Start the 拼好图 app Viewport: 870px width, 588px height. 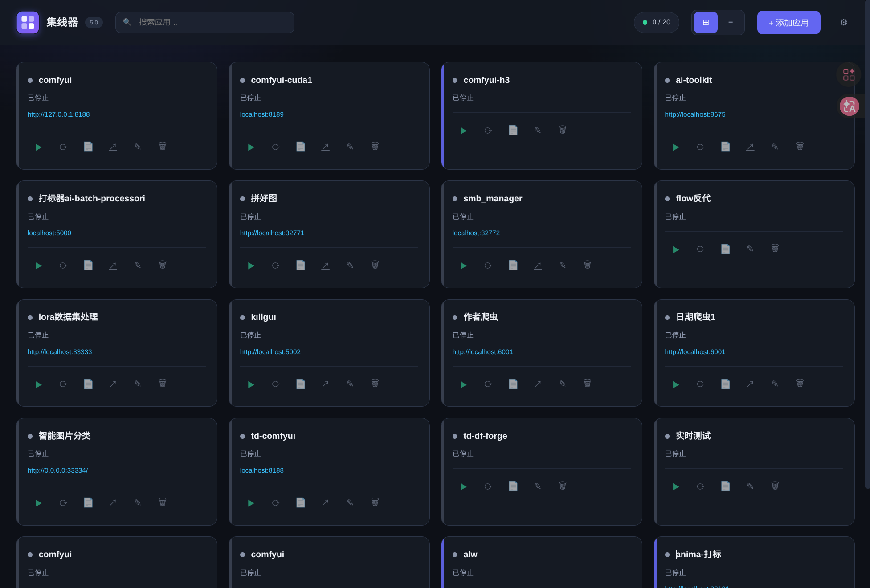tap(251, 265)
